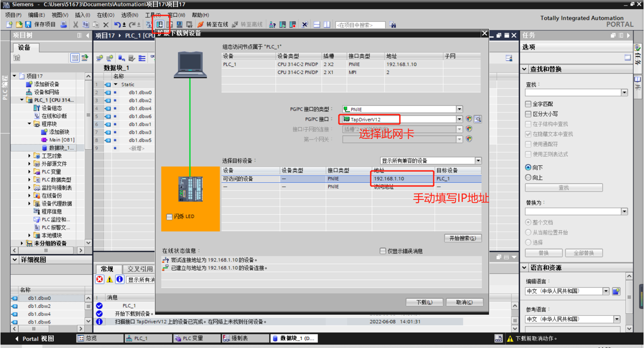
Task: Expand the 工艺对象 folder
Action: pos(30,155)
